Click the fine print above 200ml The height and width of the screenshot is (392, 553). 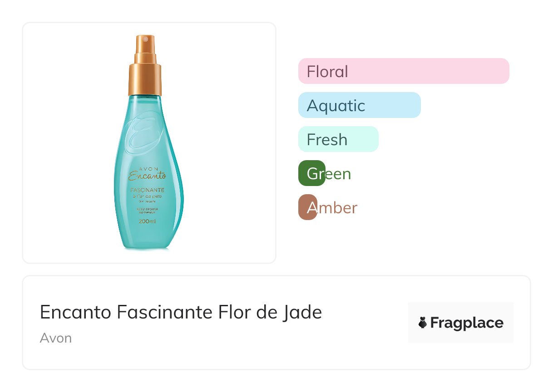[x=147, y=210]
